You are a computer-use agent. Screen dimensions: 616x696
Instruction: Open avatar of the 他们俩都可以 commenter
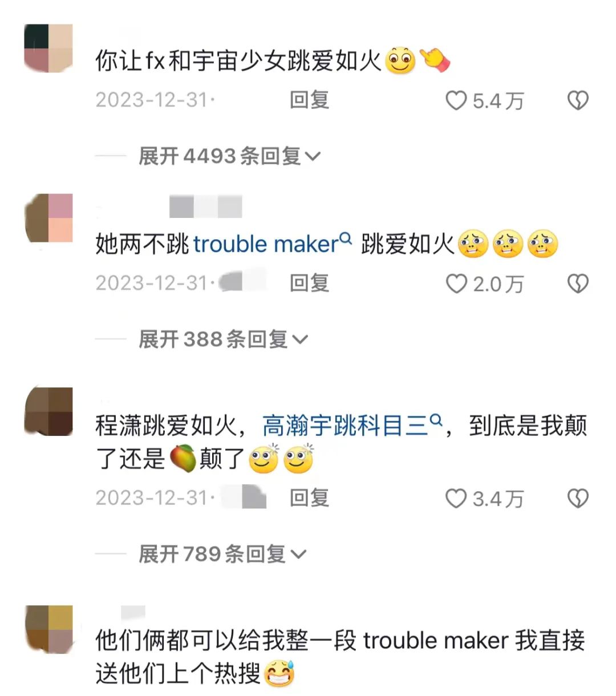click(x=49, y=629)
